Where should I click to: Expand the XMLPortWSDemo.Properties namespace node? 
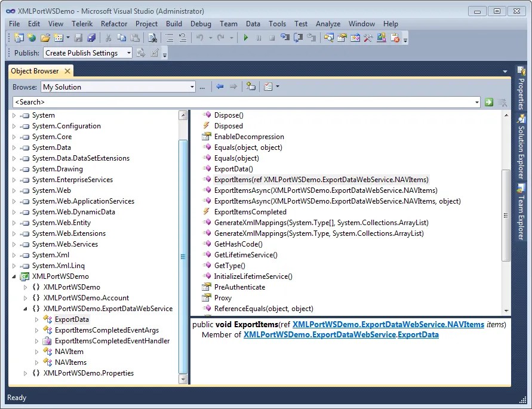[25, 373]
